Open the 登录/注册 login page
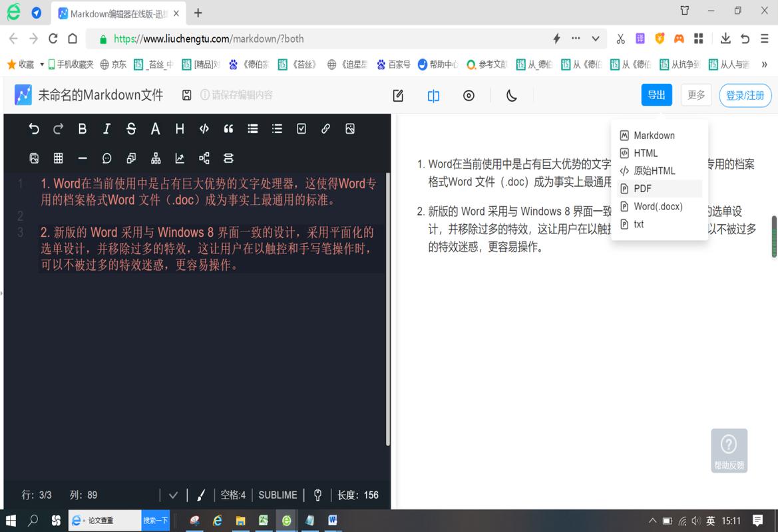The height and width of the screenshot is (532, 778). coord(745,95)
